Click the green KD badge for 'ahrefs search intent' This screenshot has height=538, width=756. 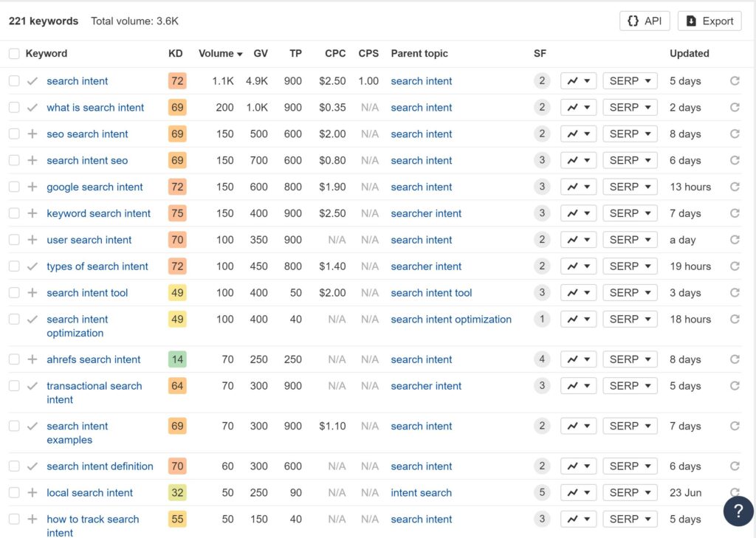pos(179,359)
